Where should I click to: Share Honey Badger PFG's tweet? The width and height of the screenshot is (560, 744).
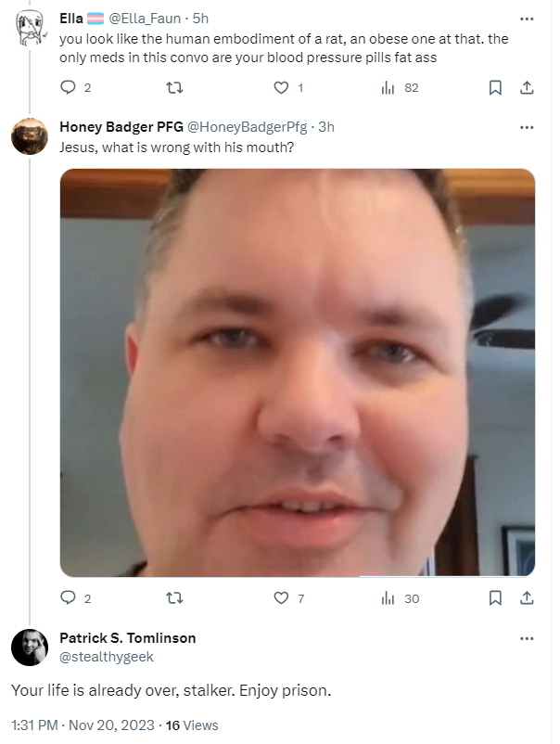[527, 597]
